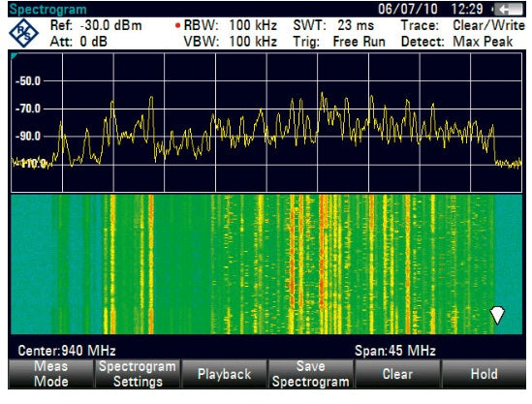Hold the spectrogram display
The image size is (532, 404).
point(485,374)
